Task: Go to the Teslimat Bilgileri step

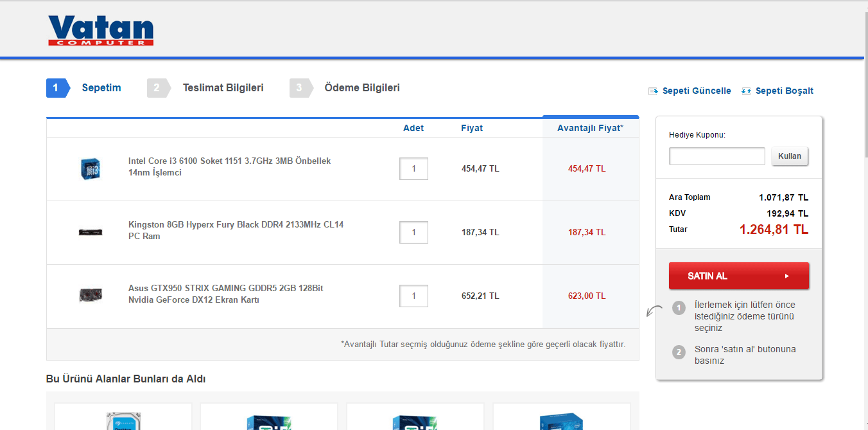Action: [x=223, y=88]
